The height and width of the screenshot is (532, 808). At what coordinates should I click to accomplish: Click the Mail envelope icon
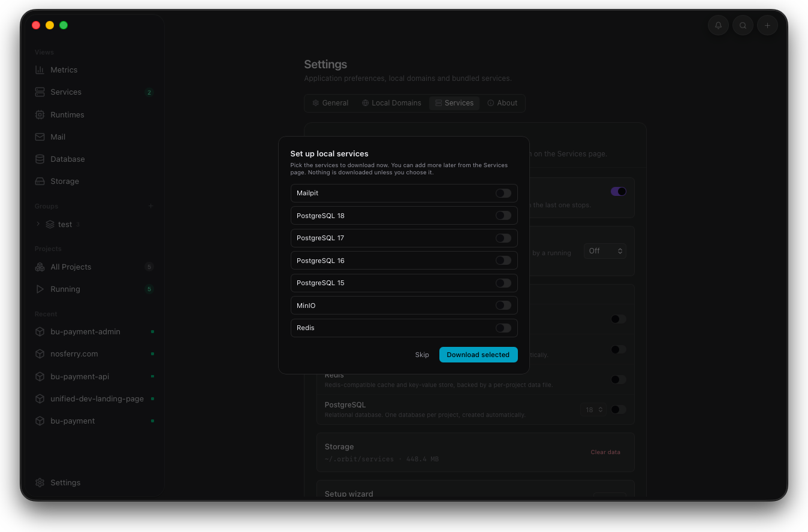40,137
